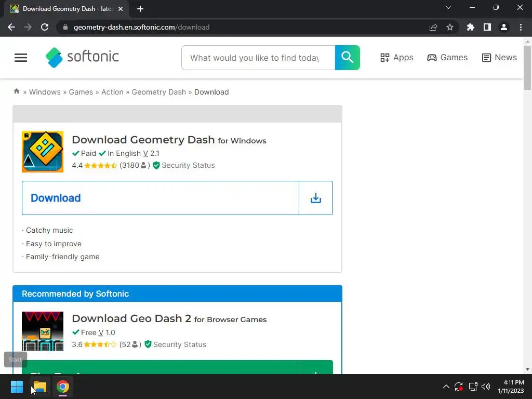Open the network status tray icon
Viewport: 532px width, 399px height.
pos(473,387)
